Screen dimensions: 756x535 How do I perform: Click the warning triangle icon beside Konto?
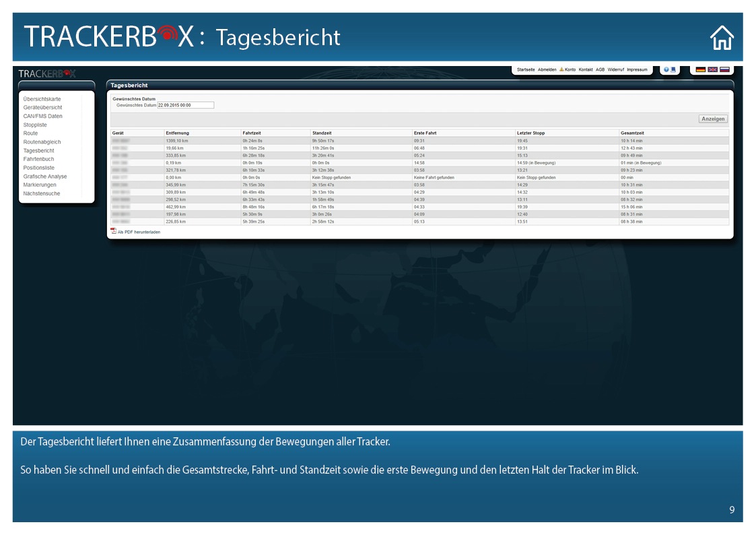(561, 69)
